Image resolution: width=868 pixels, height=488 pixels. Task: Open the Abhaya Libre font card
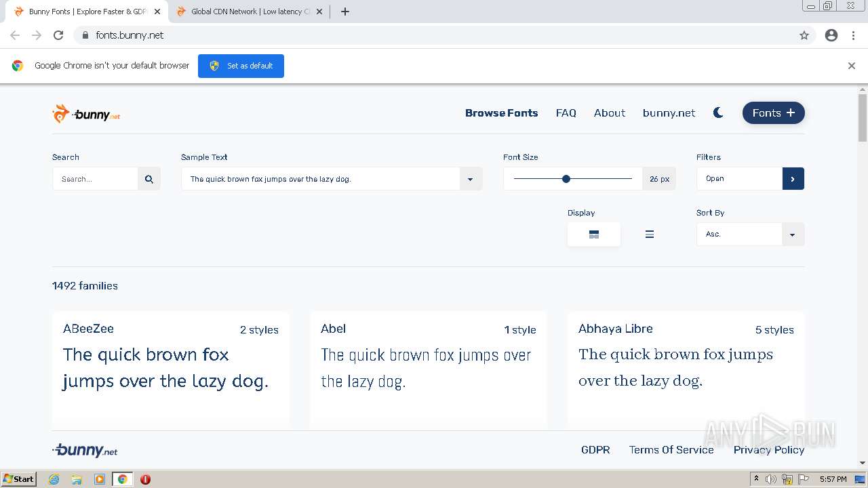pyautogui.click(x=686, y=369)
